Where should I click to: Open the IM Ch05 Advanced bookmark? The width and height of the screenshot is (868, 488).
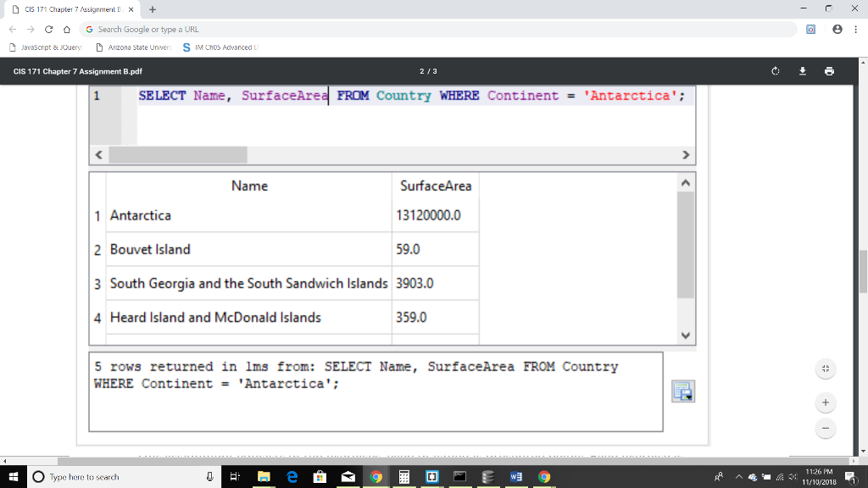pos(220,47)
